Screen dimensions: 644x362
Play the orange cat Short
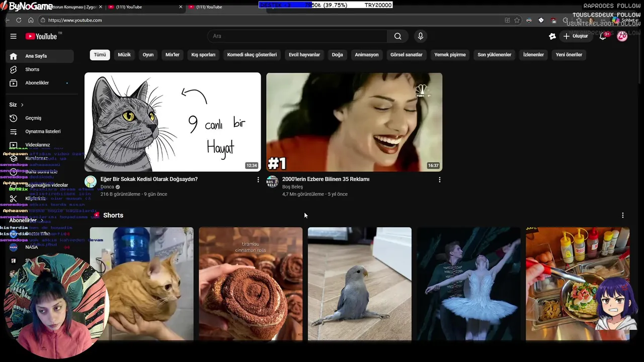coord(141,284)
